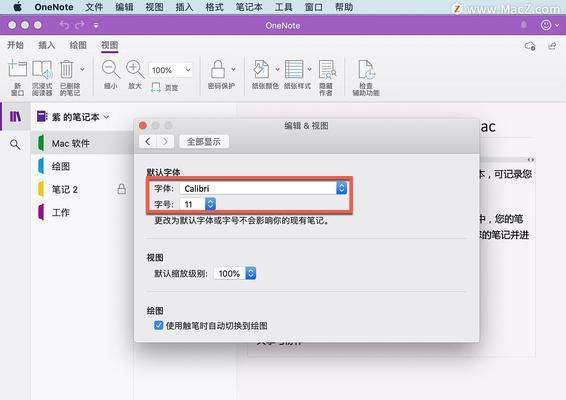Open the 帮助 menu in menu bar
The width and height of the screenshot is (566, 400).
(344, 7)
